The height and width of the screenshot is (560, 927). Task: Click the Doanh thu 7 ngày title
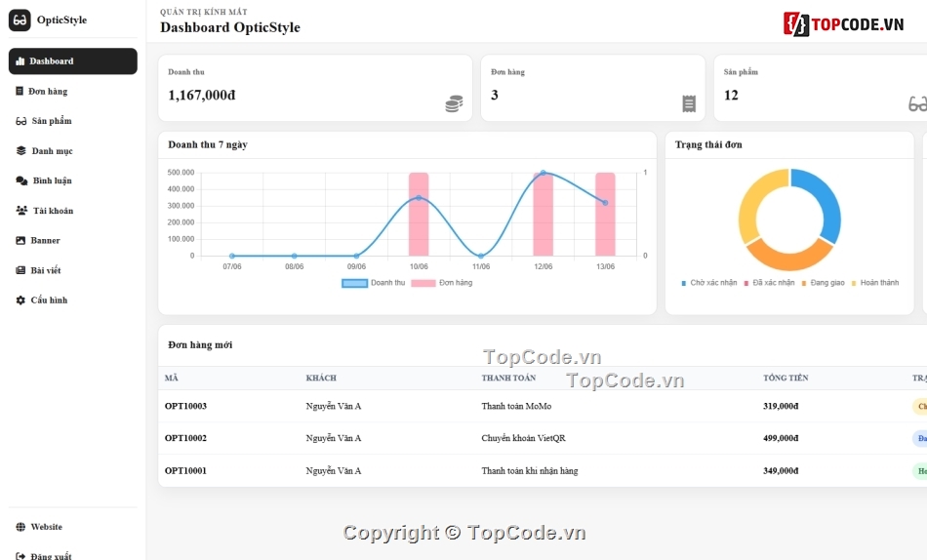[x=208, y=145]
